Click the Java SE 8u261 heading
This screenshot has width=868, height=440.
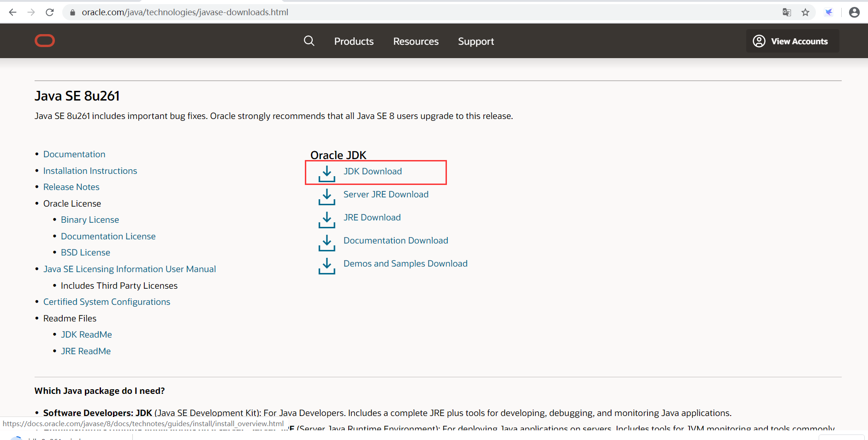(x=77, y=96)
